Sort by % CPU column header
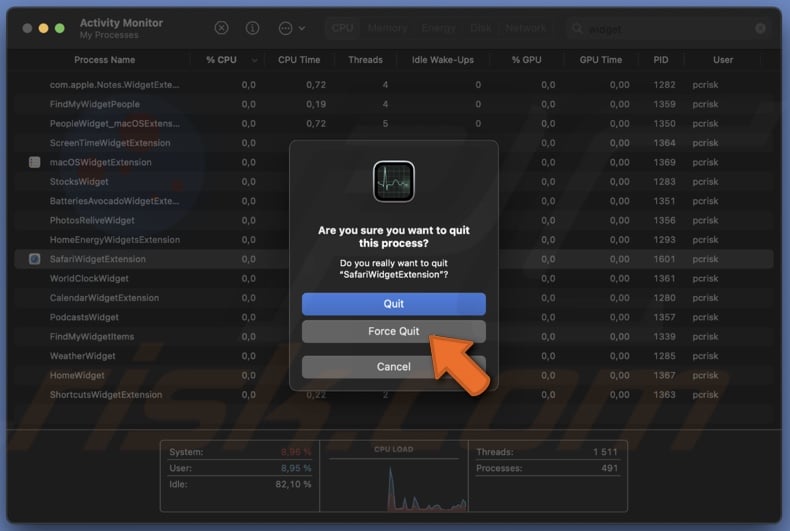 click(x=221, y=60)
